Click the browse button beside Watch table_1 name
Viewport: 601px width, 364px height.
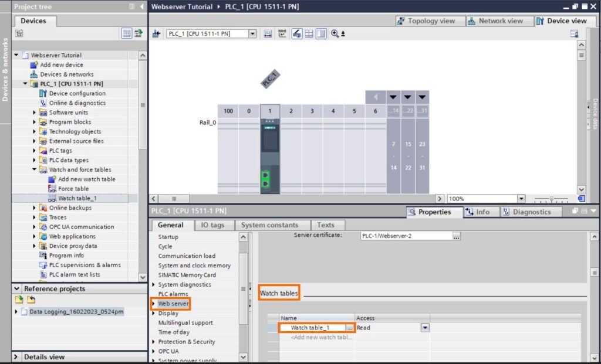click(350, 328)
